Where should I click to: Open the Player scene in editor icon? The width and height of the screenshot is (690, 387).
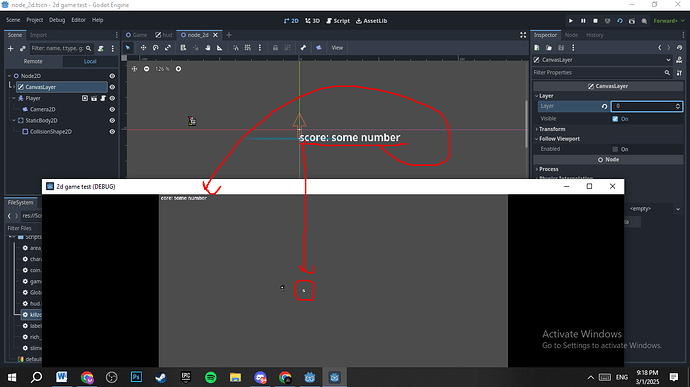click(x=94, y=98)
